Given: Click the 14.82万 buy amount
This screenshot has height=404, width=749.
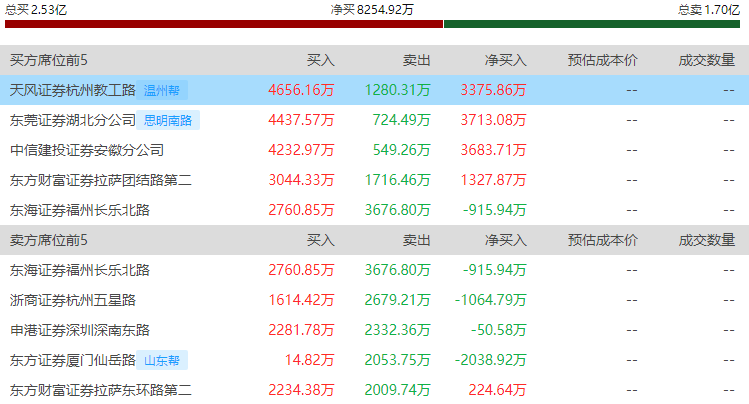Looking at the screenshot, I should (309, 361).
